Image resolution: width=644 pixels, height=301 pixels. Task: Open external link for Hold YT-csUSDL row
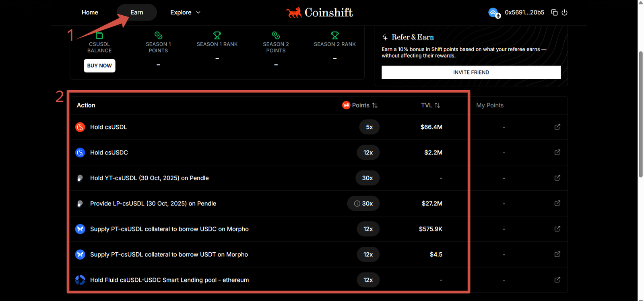click(557, 178)
